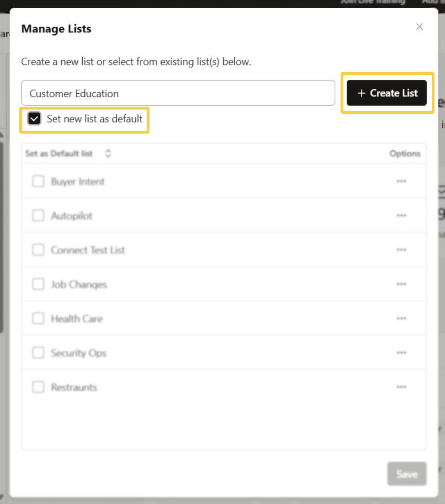The height and width of the screenshot is (504, 445).
Task: Open the Options menu for Security Ops
Action: (x=402, y=352)
